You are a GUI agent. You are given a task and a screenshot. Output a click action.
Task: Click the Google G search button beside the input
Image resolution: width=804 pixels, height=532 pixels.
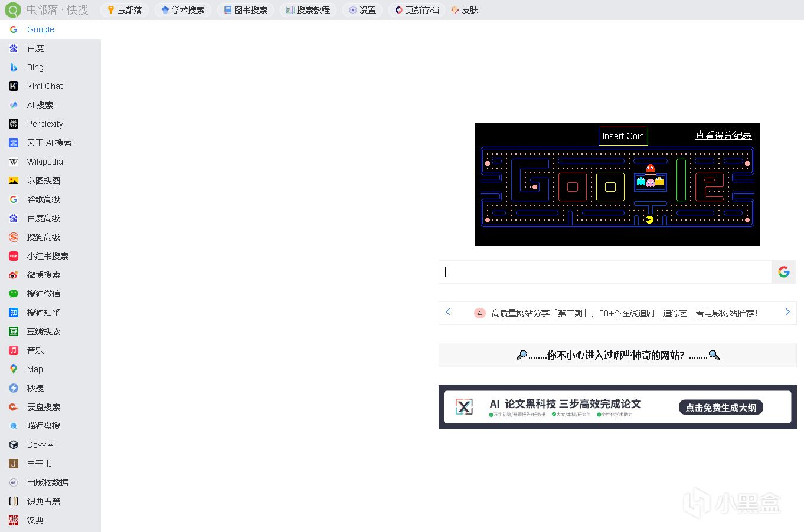(784, 272)
